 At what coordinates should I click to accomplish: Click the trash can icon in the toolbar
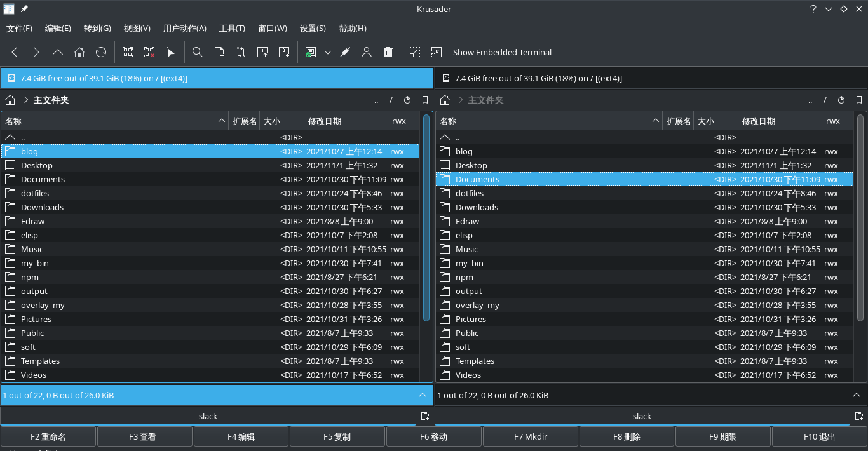[388, 53]
